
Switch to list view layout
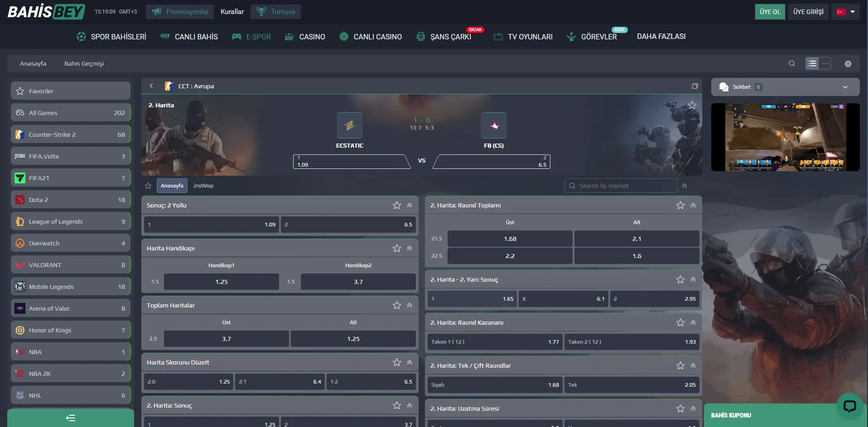point(812,64)
